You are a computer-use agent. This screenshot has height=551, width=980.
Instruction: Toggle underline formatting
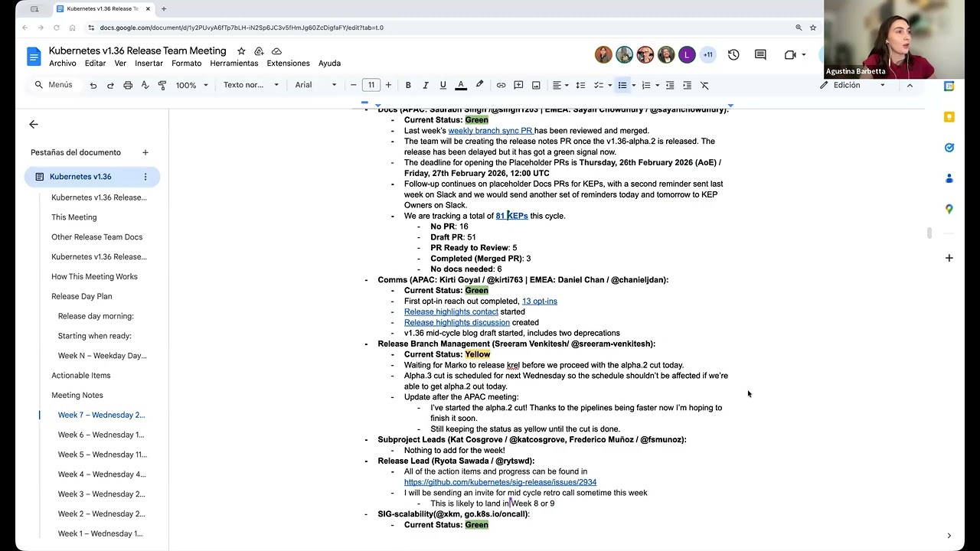[443, 85]
